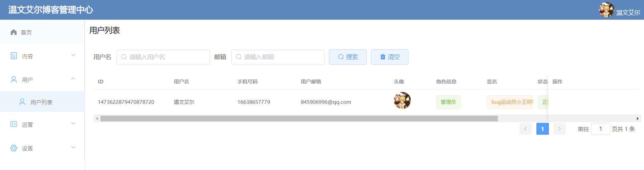This screenshot has width=644, height=170.
Task: Select the 用户列表 submenu item
Action: pos(42,102)
